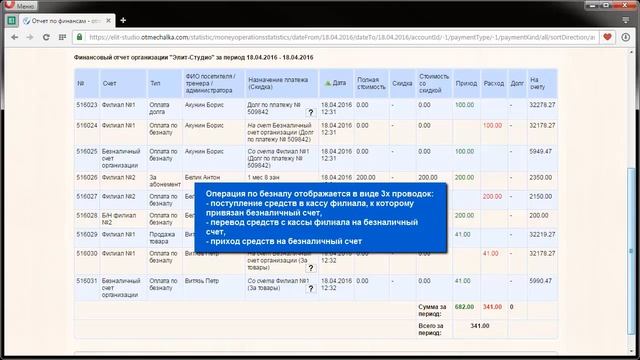This screenshot has width=640, height=360.
Task: Click balance 5949.47 value
Action: pos(540,151)
